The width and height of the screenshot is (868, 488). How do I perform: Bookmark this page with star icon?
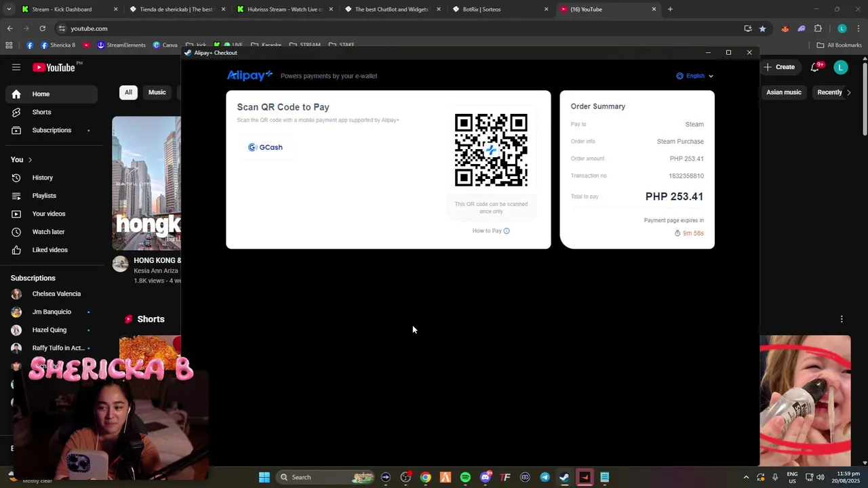tap(762, 28)
